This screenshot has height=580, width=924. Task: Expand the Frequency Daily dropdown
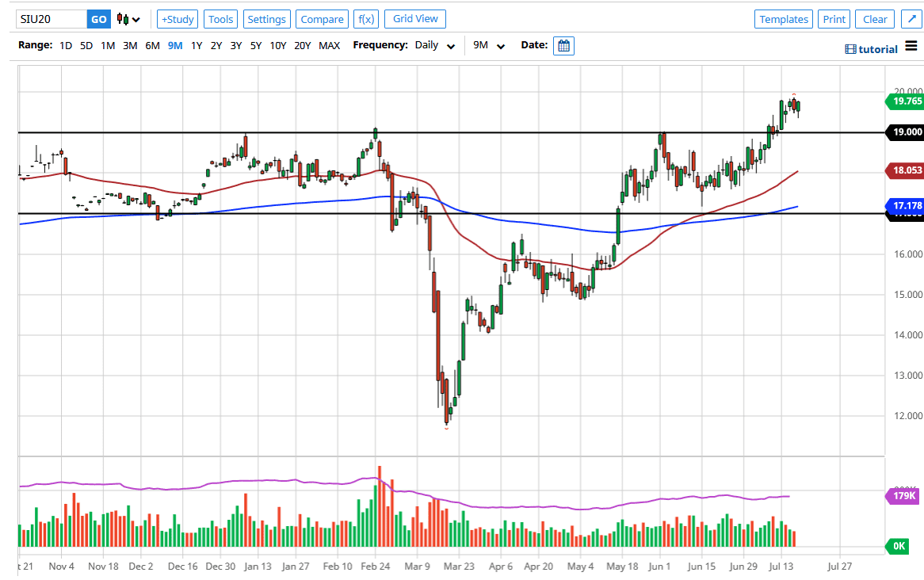coord(435,46)
